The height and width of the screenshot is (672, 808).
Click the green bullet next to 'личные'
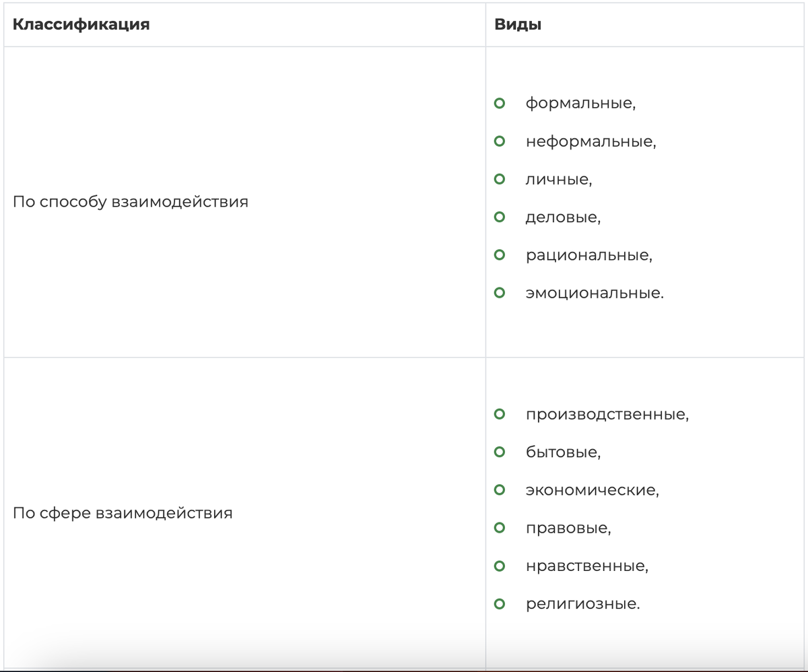click(499, 179)
